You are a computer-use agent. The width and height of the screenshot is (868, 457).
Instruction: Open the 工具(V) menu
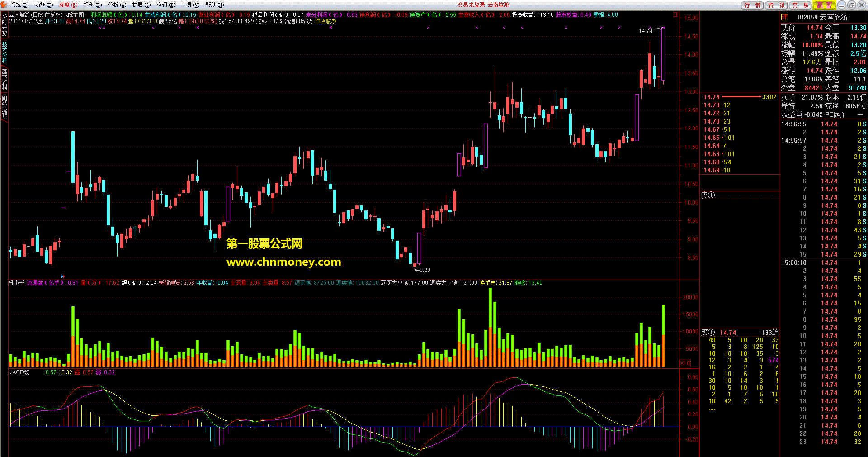tap(190, 5)
